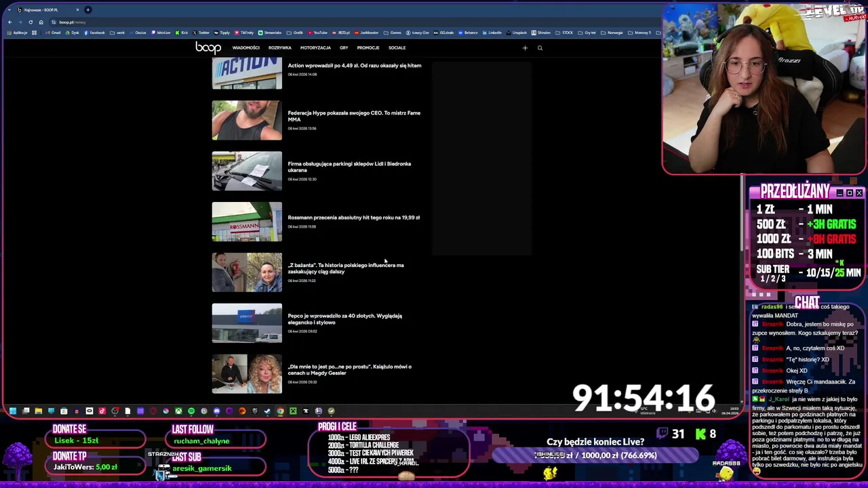868x488 pixels.
Task: Open the Federacja Hype CEO article headline
Action: click(354, 116)
